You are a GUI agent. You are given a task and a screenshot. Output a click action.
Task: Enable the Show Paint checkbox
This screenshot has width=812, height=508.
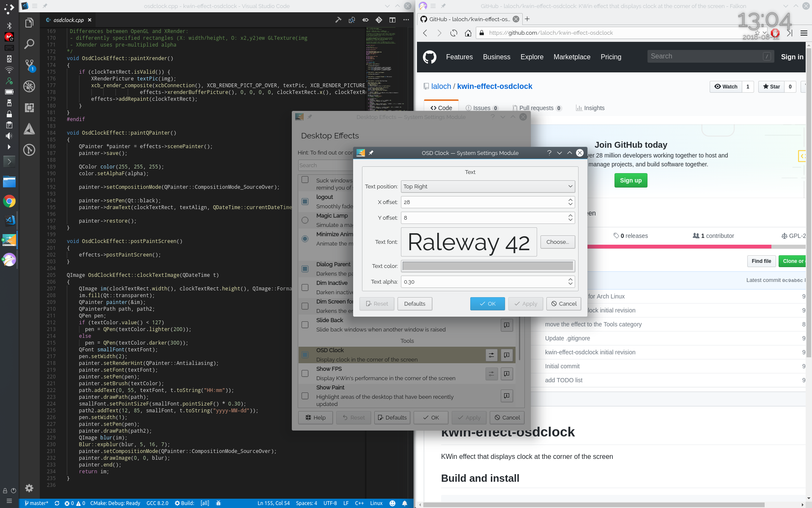305,396
